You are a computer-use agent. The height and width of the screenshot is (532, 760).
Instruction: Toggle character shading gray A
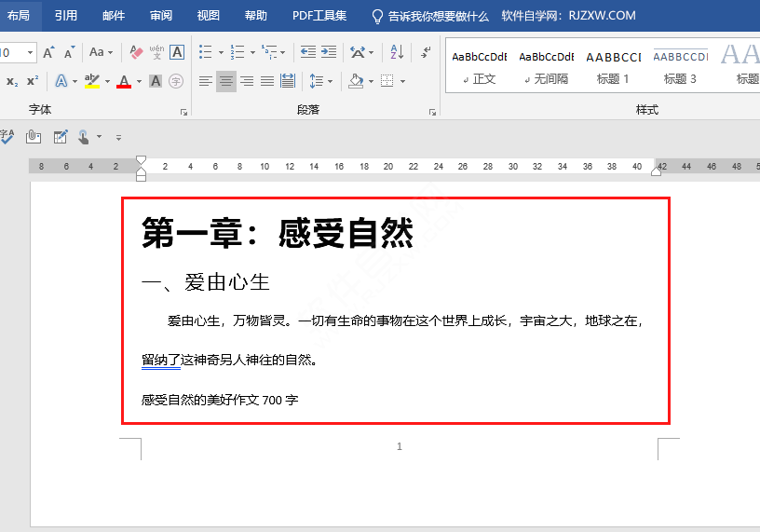[156, 81]
